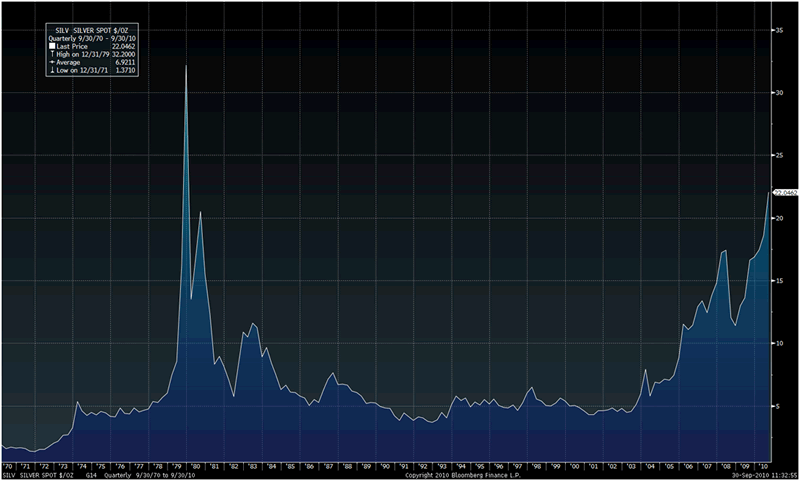The width and height of the screenshot is (800, 481).
Task: Click the Bloomberg copyright text in footer
Action: tap(460, 475)
